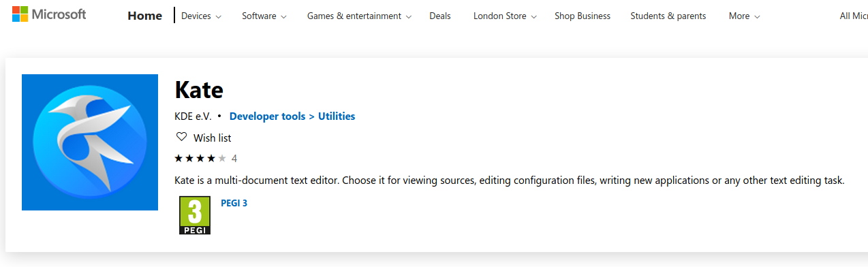Screen dimensions: 868x267
Task: Click the PEGI 3 rating badge
Action: pos(195,215)
